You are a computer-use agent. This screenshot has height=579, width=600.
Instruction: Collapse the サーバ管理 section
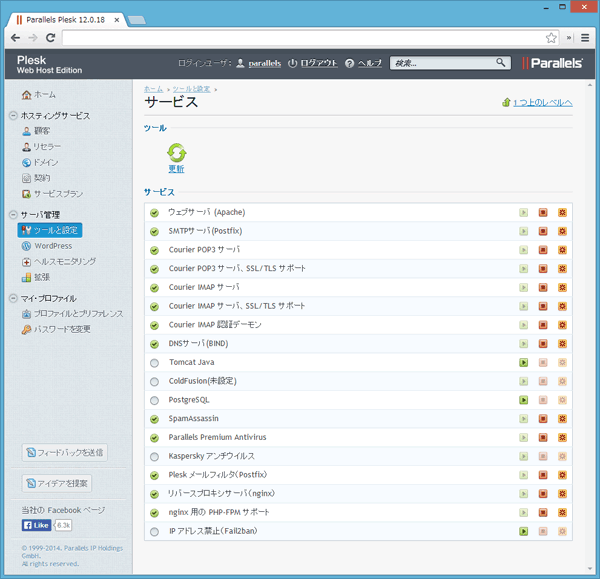[13, 214]
